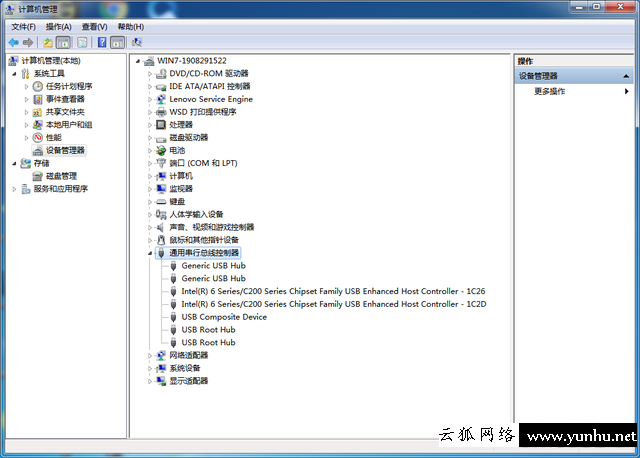Collapse the 设备管理器 actions section
This screenshot has width=640, height=458.
pyautogui.click(x=626, y=76)
